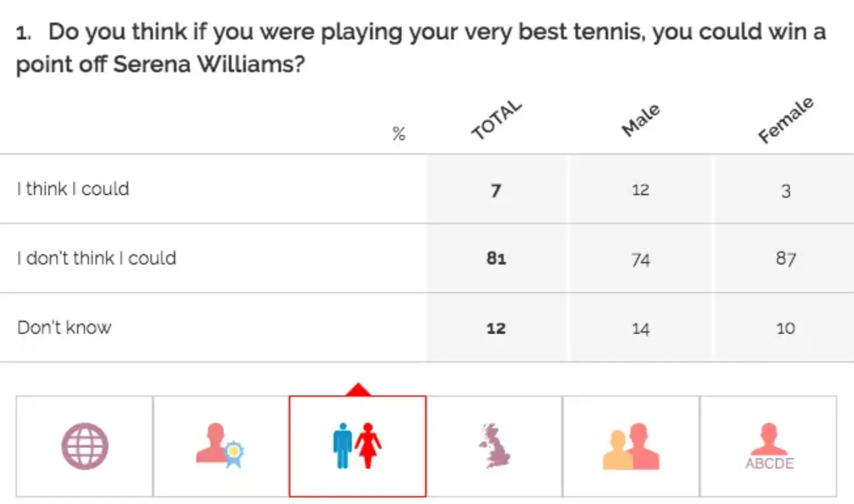
Task: Select the 'I think I could' row label
Action: 73,189
